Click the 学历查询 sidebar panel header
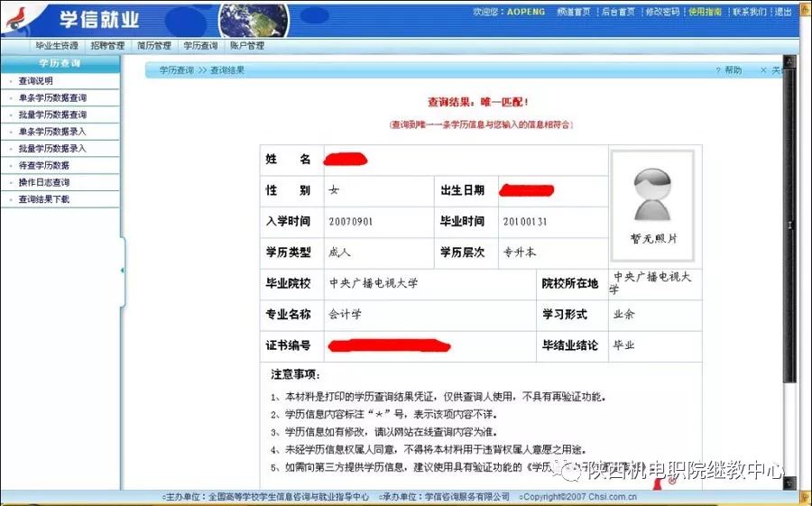The height and width of the screenshot is (506, 812). coord(60,63)
